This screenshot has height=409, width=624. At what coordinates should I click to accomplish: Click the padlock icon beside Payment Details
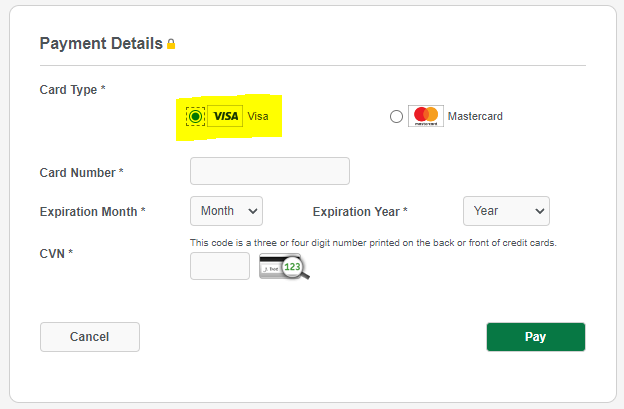171,44
